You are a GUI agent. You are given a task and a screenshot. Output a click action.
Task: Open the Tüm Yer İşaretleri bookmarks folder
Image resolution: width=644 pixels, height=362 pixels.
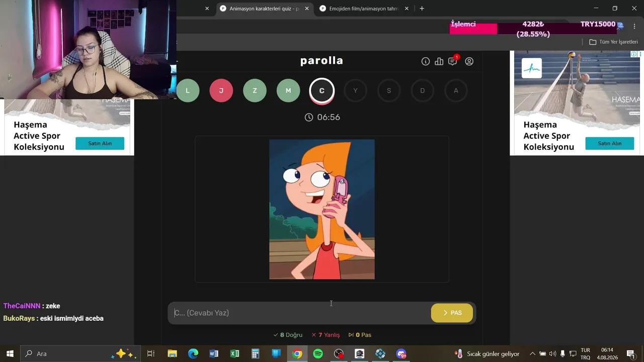click(613, 42)
